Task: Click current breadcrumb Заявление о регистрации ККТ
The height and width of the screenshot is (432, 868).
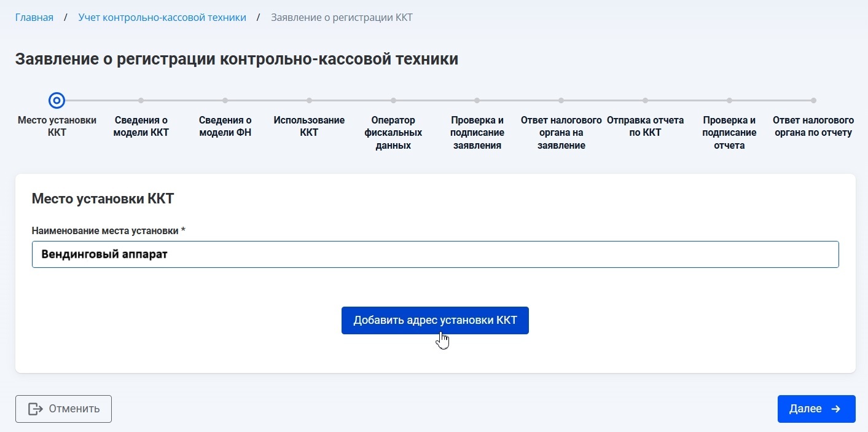Action: tap(342, 17)
